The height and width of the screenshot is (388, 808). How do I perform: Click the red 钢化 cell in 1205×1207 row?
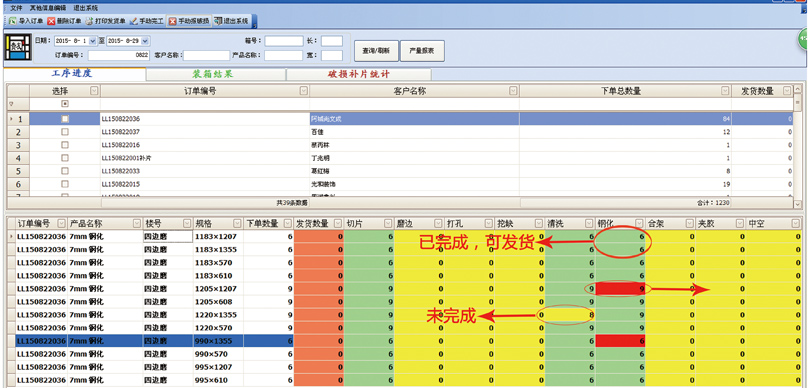pos(620,289)
